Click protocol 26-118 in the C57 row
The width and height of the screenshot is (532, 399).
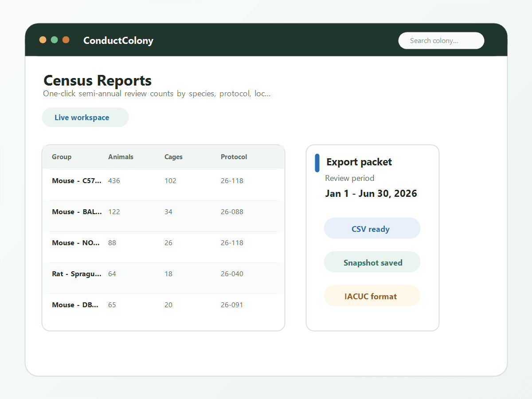232,181
